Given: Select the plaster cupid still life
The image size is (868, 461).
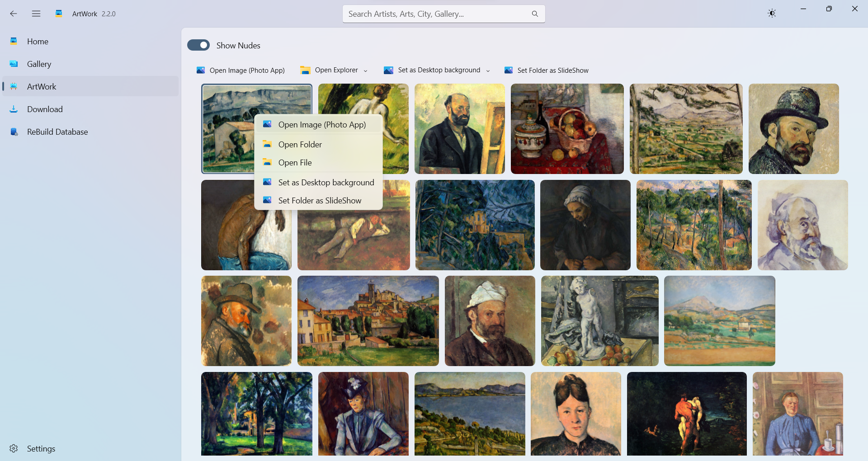Looking at the screenshot, I should (600, 321).
